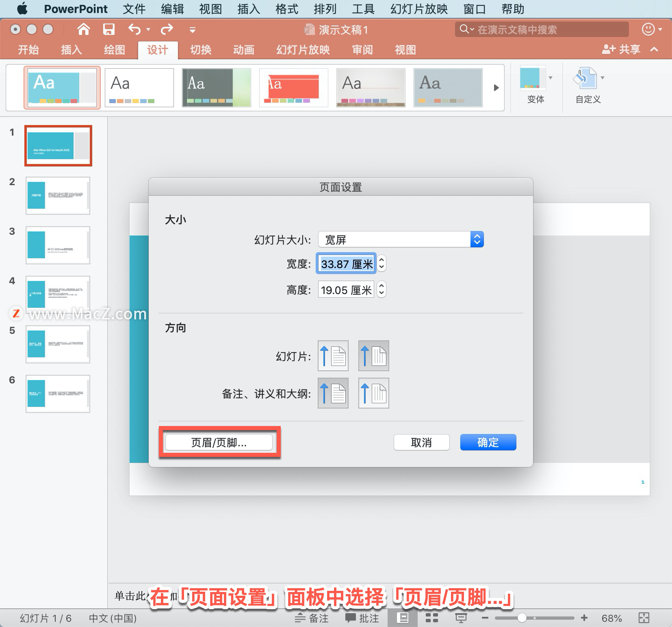Set slide orientation to portrait
Image resolution: width=672 pixels, height=627 pixels.
(333, 356)
